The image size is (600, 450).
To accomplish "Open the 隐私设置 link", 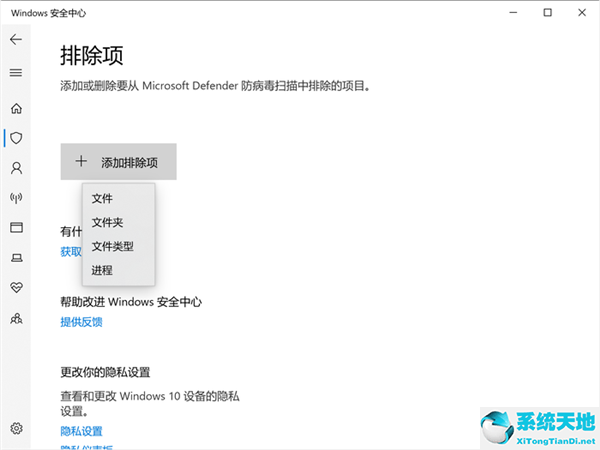I will point(81,431).
